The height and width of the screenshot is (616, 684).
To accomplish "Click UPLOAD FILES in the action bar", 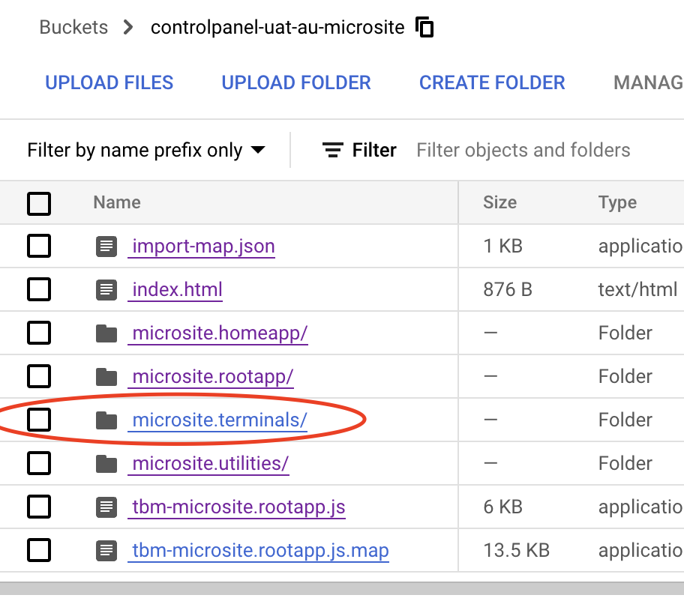I will pyautogui.click(x=109, y=82).
